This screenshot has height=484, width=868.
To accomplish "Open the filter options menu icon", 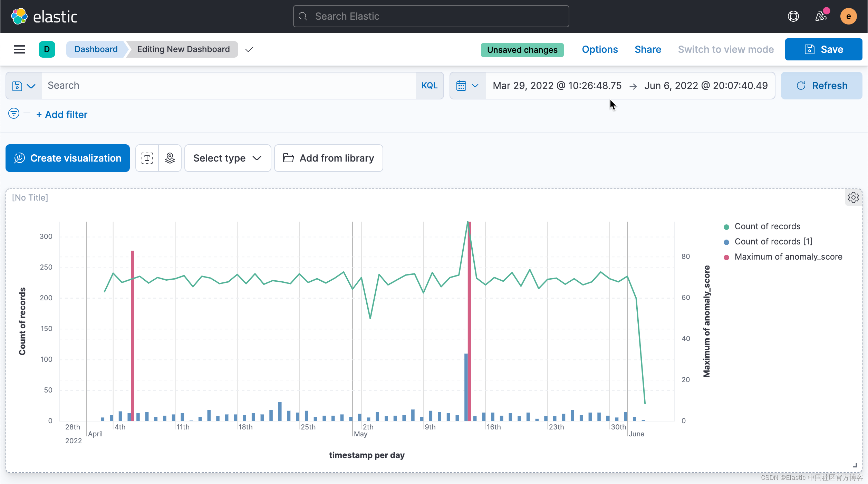I will tap(14, 113).
